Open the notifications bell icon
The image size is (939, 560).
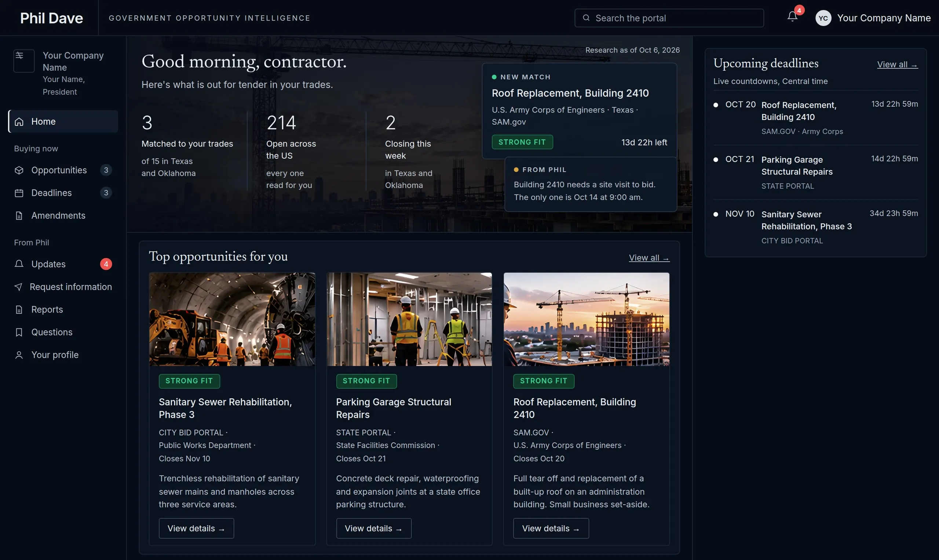[792, 16]
